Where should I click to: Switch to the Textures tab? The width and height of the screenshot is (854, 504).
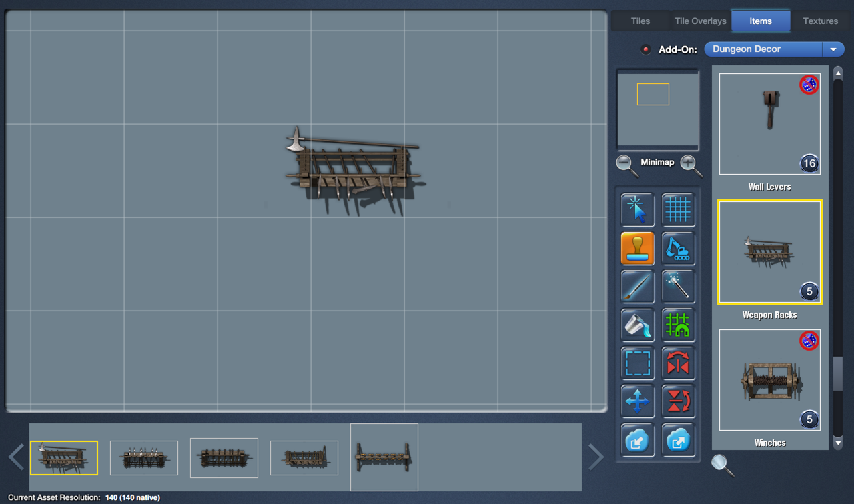tap(821, 21)
